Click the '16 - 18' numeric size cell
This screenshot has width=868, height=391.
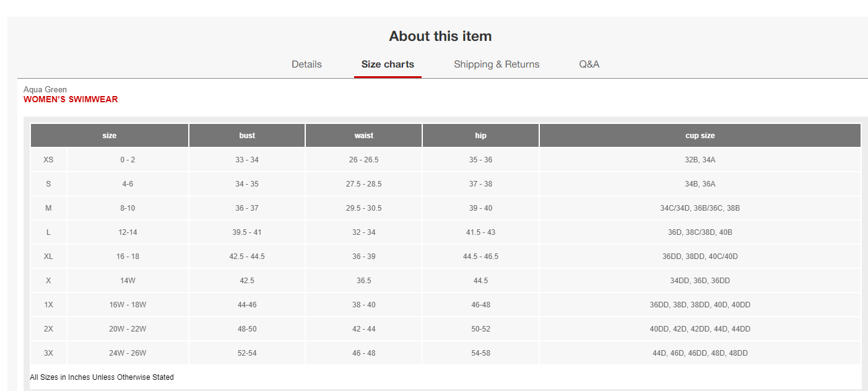(x=128, y=257)
